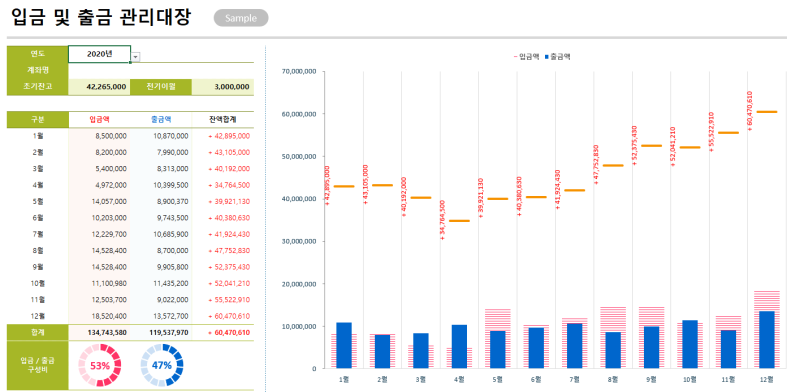This screenshot has height=392, width=800.
Task: Click the 47% blue donut chart
Action: (162, 365)
